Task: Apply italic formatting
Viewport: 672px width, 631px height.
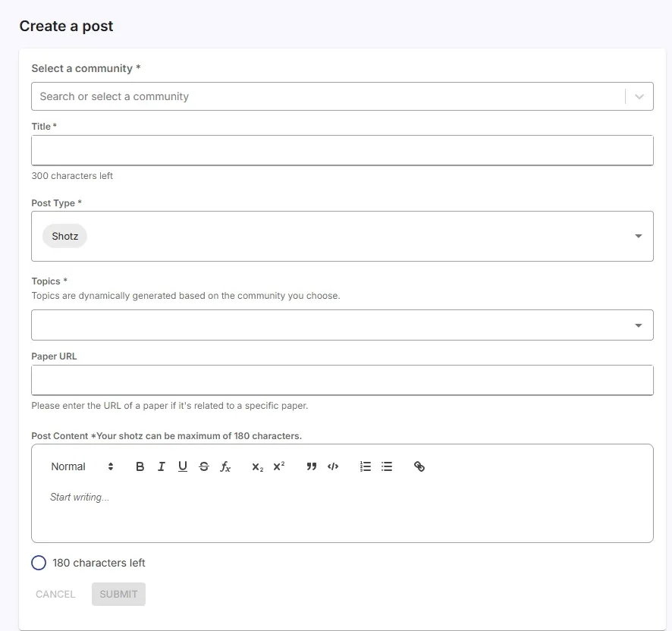Action: [161, 466]
